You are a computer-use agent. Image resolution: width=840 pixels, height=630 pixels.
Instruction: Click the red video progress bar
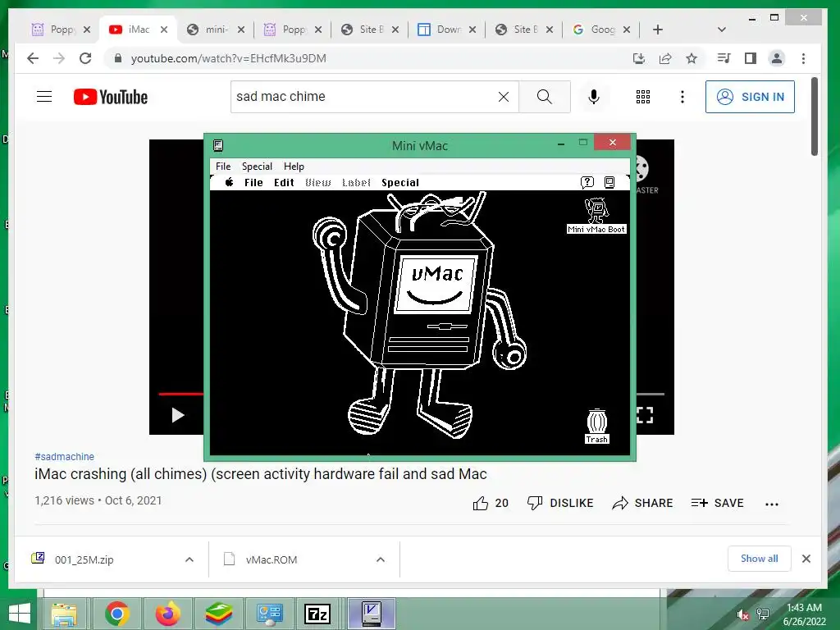(181, 394)
